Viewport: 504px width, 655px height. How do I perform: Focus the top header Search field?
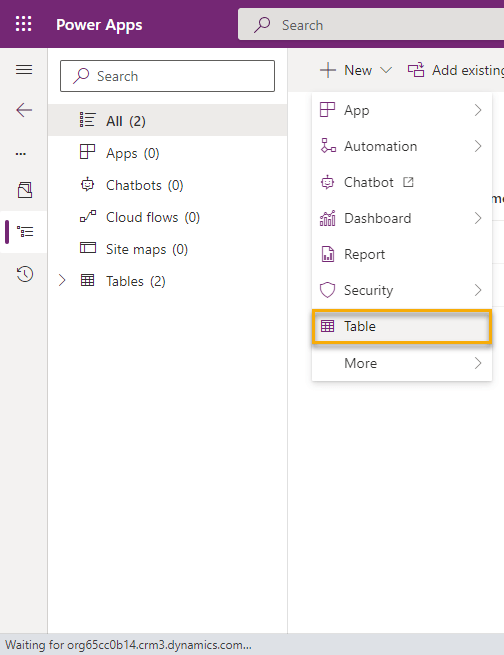point(371,25)
